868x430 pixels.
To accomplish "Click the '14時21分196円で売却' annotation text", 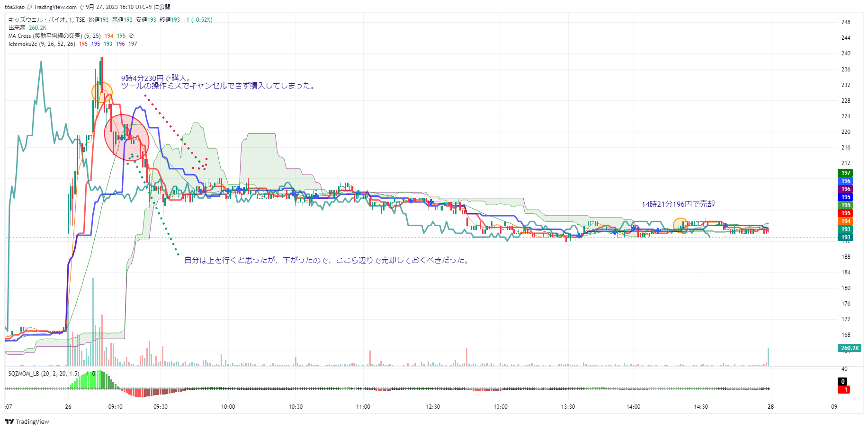I will [678, 204].
